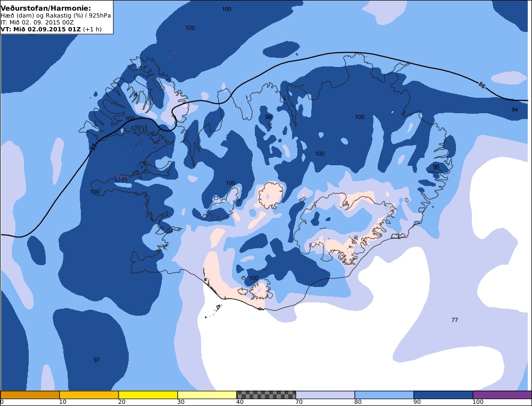The height and width of the screenshot is (406, 532).
Task: Click the dark blue 90–100 legend swatch
Action: pos(443,395)
